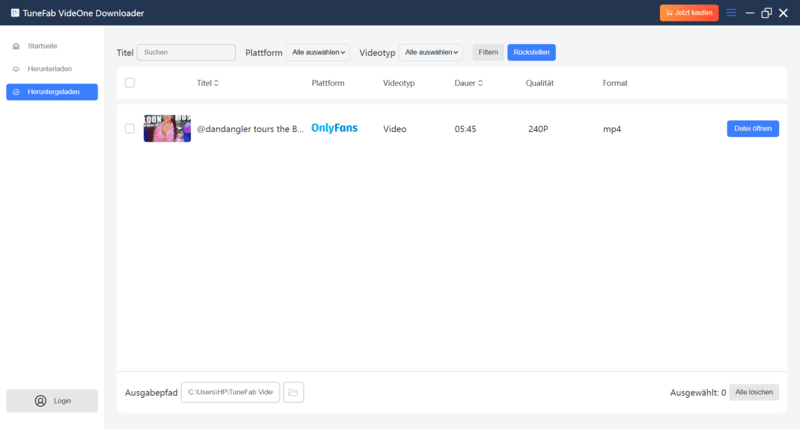Click the Ausgabepfad path field
The width and height of the screenshot is (800, 429).
tap(230, 392)
